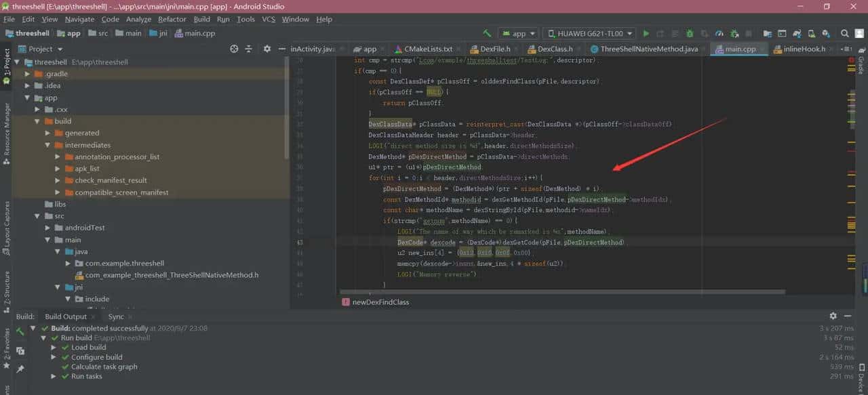Run the app with green play button
Screen dimensions: 868x395
click(x=646, y=33)
